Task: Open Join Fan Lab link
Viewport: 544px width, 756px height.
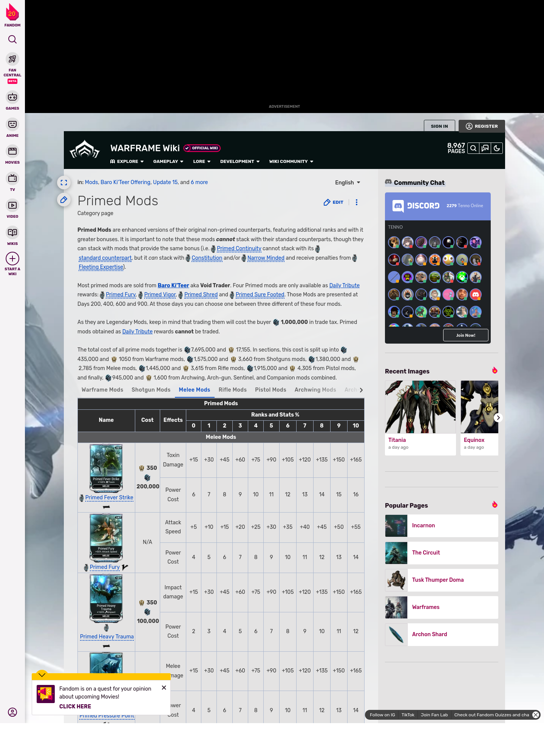Action: click(434, 715)
